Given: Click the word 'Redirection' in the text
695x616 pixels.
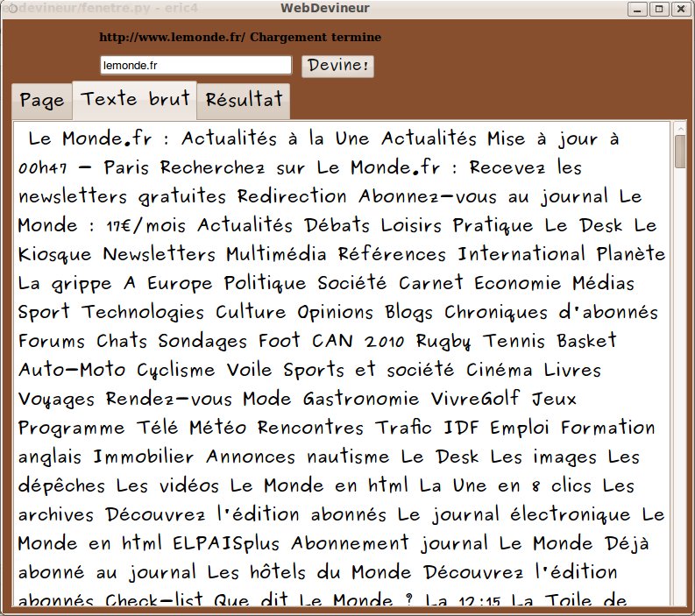Looking at the screenshot, I should click(292, 196).
